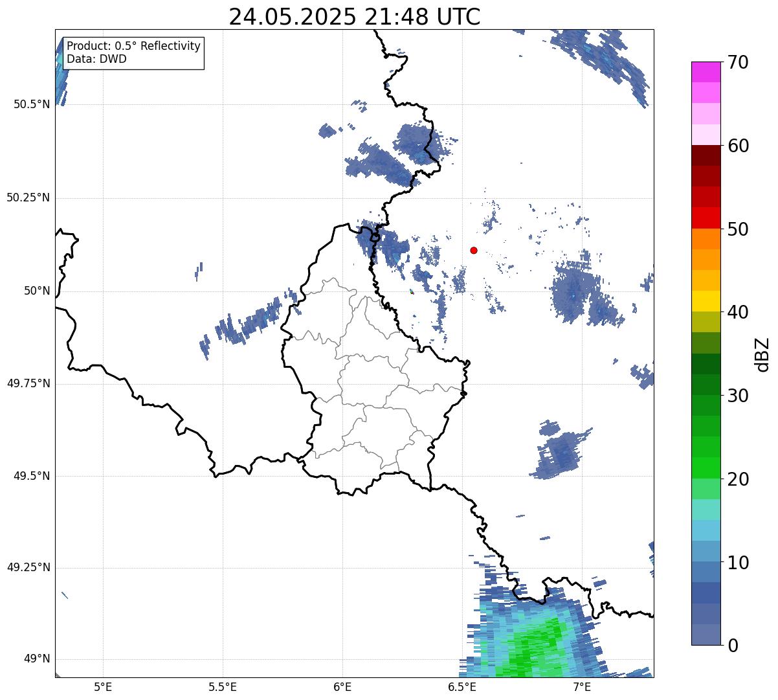This screenshot has width=778, height=700.
Task: Click the 5°E longitude label
Action: [x=103, y=686]
